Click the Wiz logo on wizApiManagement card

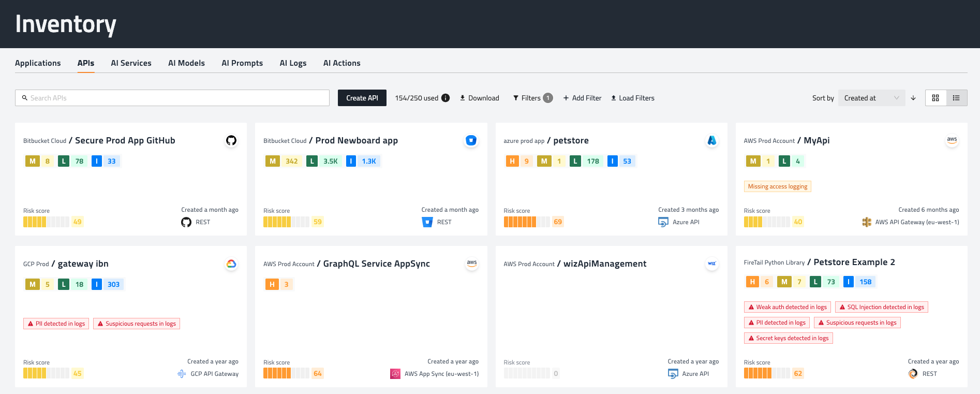point(712,264)
